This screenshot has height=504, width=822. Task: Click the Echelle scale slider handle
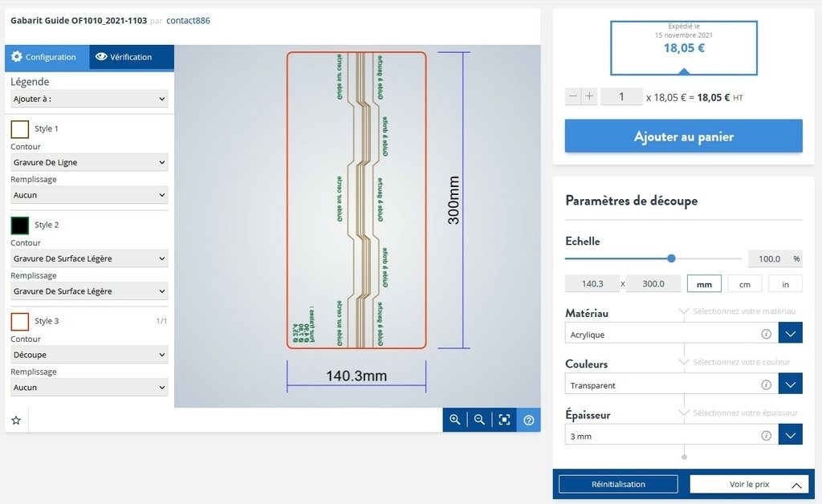coord(671,258)
